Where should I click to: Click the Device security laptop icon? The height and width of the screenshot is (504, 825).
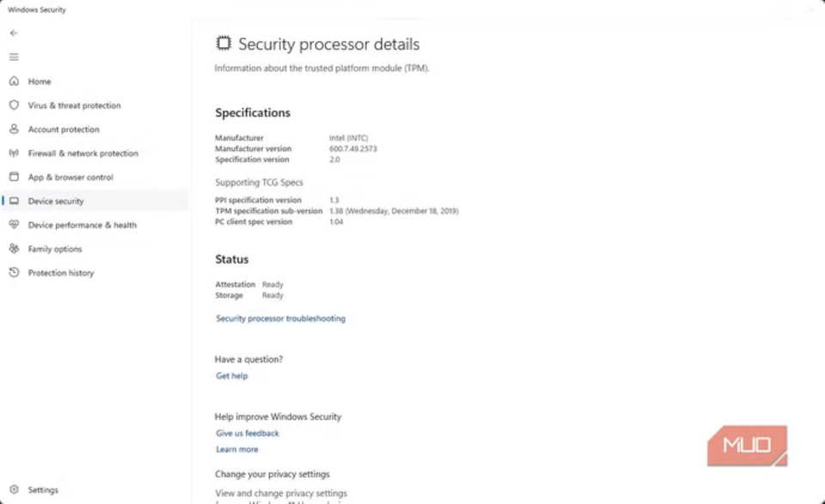pyautogui.click(x=14, y=201)
